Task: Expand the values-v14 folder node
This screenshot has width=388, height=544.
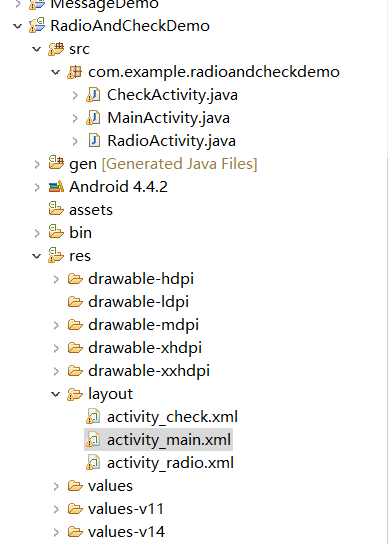Action: click(x=56, y=532)
